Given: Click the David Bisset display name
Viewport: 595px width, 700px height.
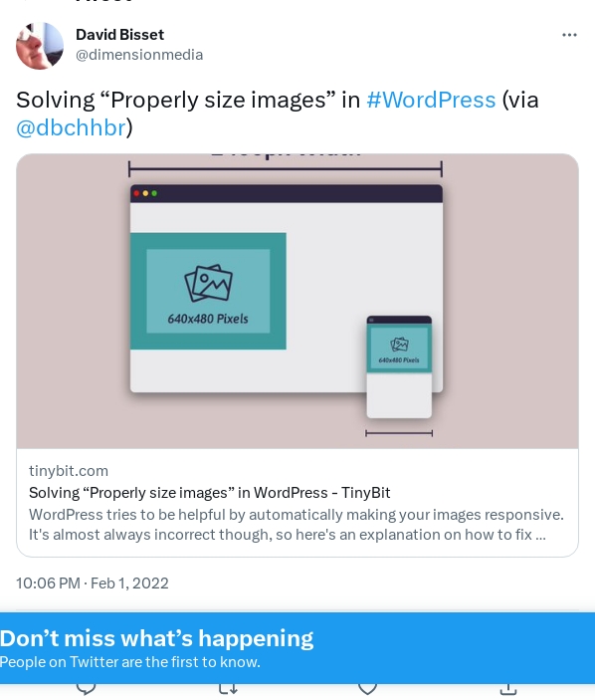Looking at the screenshot, I should 119,35.
